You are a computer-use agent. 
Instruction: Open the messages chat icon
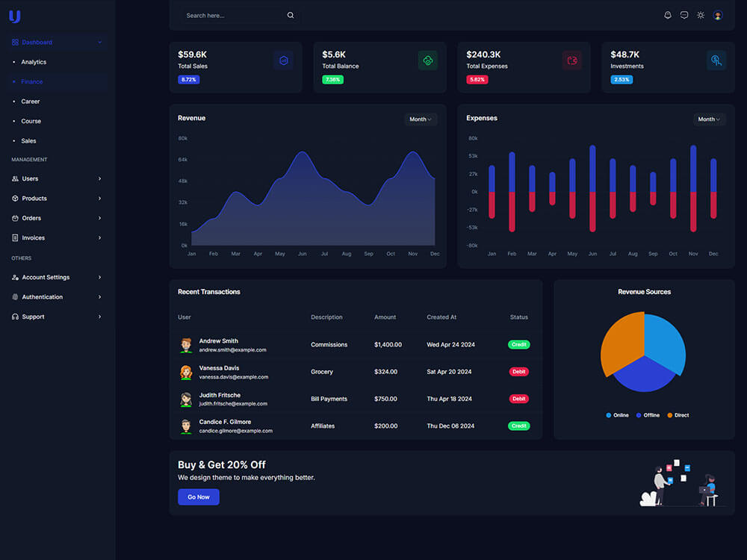[x=684, y=15]
